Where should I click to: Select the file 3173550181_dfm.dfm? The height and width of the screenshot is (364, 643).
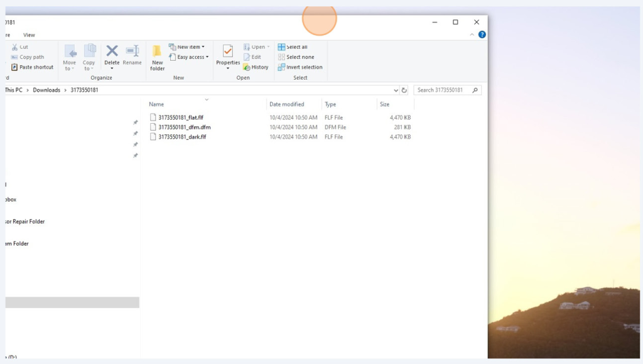(184, 127)
